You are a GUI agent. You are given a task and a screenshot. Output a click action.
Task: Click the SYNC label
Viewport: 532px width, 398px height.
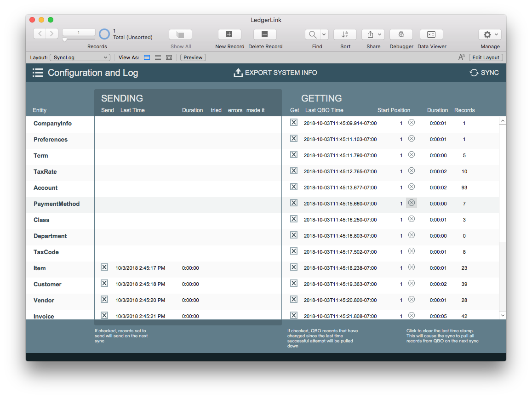point(490,73)
